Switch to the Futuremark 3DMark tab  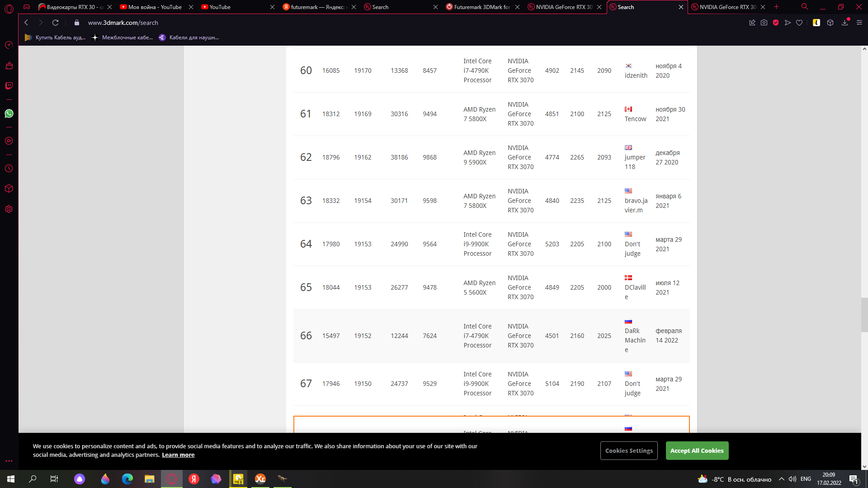point(481,7)
